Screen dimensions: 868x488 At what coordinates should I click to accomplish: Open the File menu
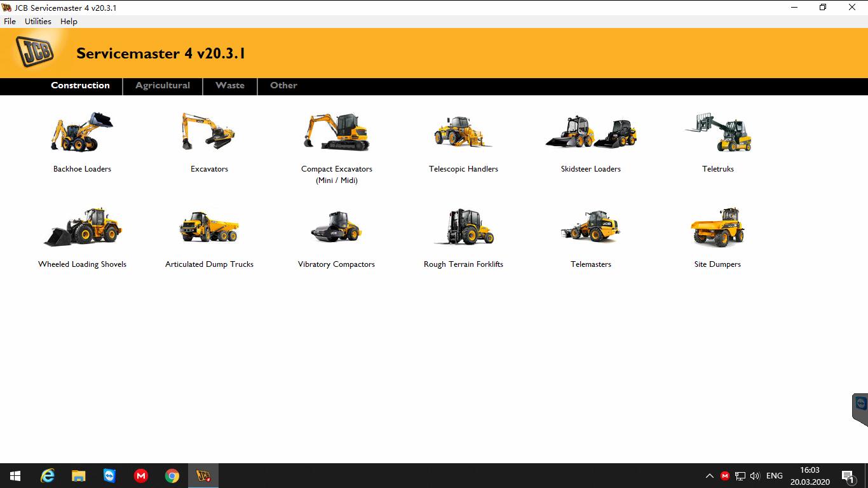[x=10, y=21]
